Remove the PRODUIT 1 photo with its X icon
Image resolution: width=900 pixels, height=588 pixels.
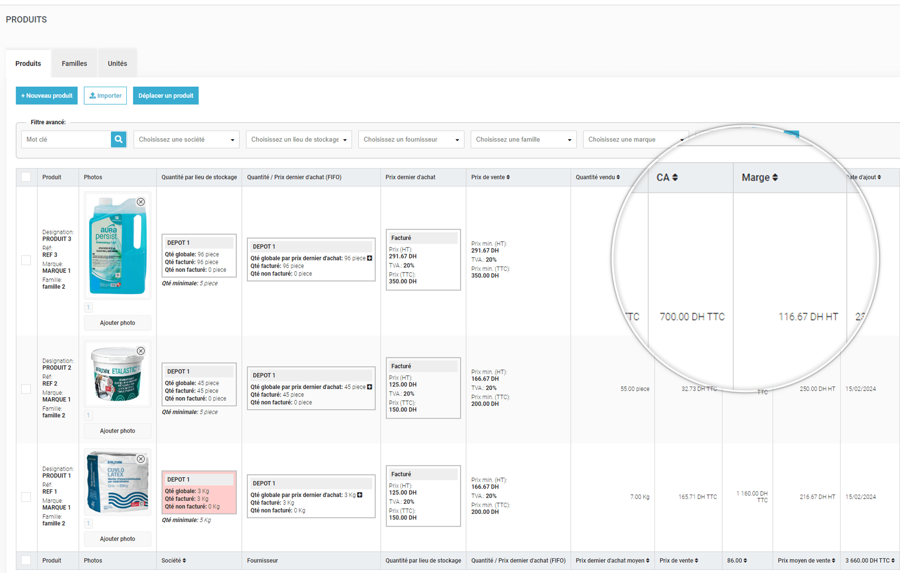point(141,459)
